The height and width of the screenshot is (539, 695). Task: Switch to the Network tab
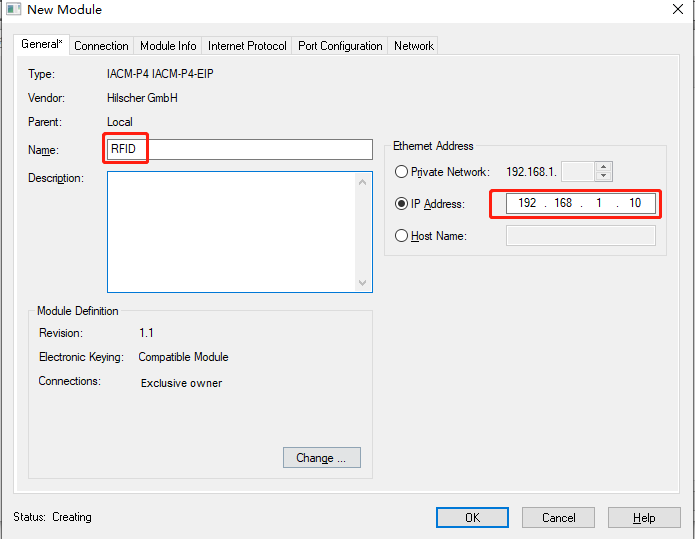click(414, 46)
